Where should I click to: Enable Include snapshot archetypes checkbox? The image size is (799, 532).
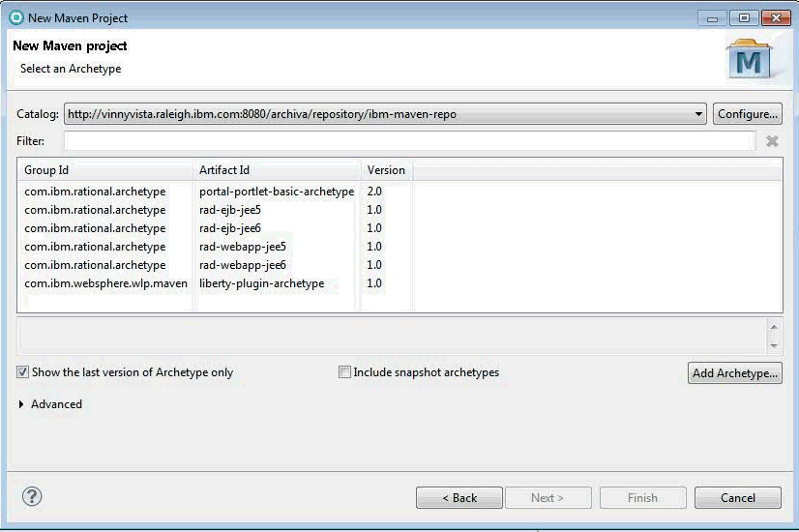point(344,372)
